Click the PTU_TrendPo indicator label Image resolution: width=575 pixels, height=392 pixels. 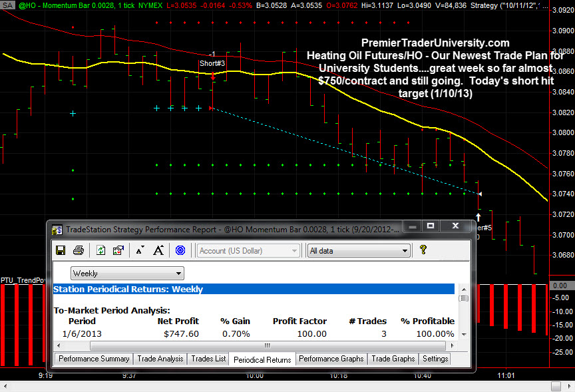pyautogui.click(x=23, y=280)
